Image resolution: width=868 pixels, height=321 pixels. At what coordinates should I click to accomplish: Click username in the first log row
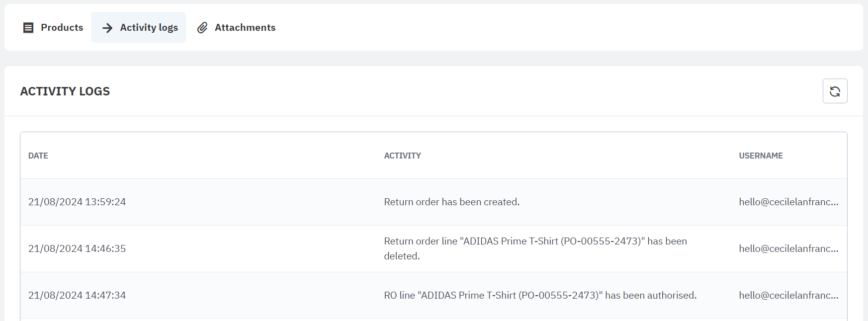point(788,202)
